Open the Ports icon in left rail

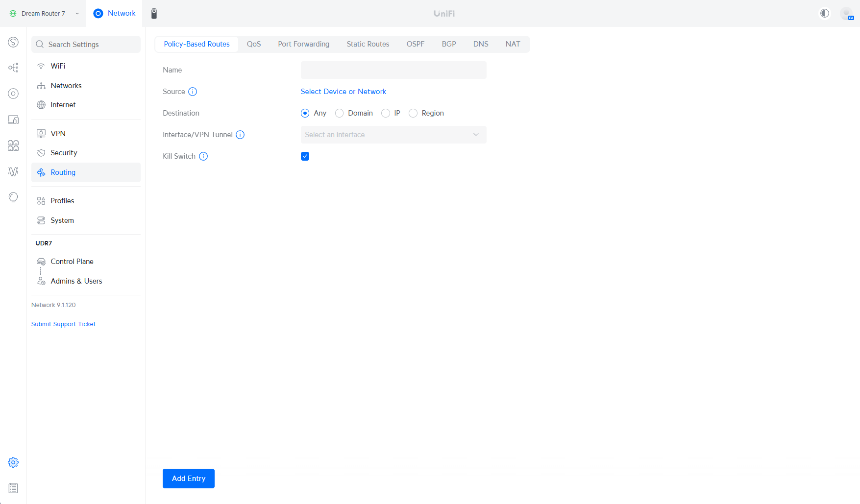[x=13, y=145]
